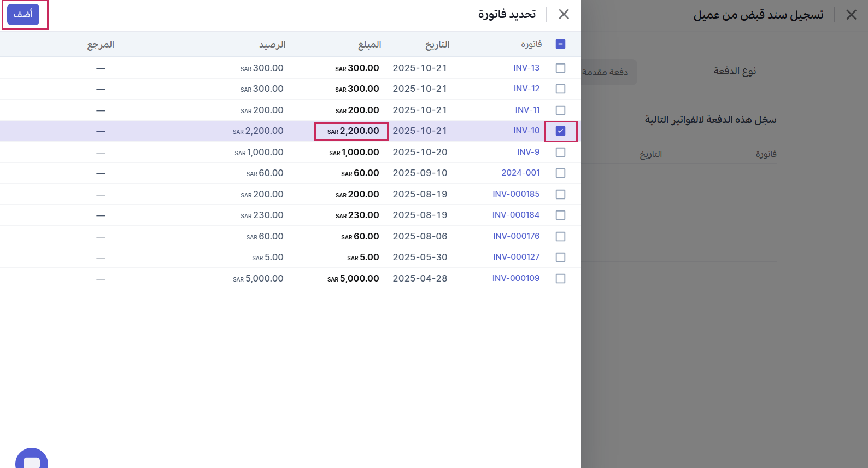Open the chat widget bubble icon
Viewport: 868px width, 468px height.
point(32,460)
